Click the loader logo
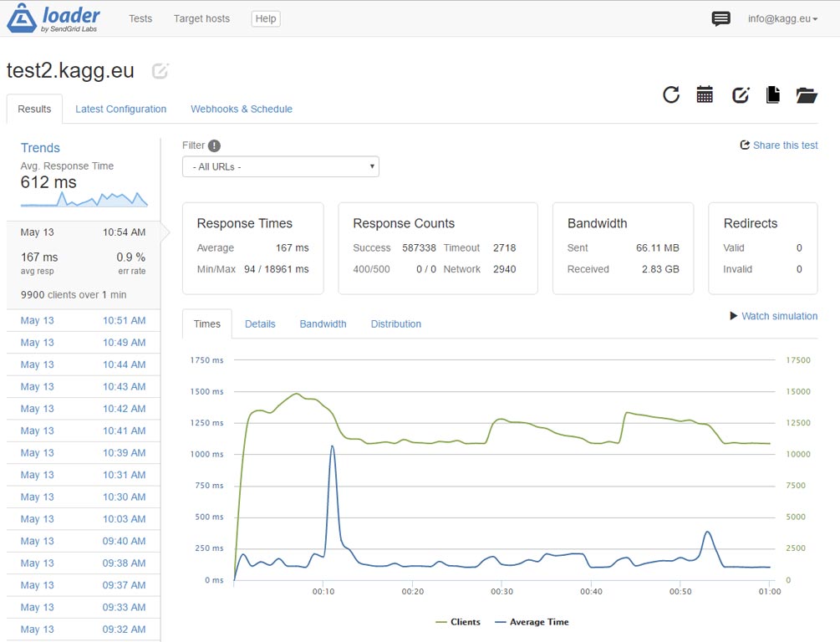840x642 pixels. point(53,18)
